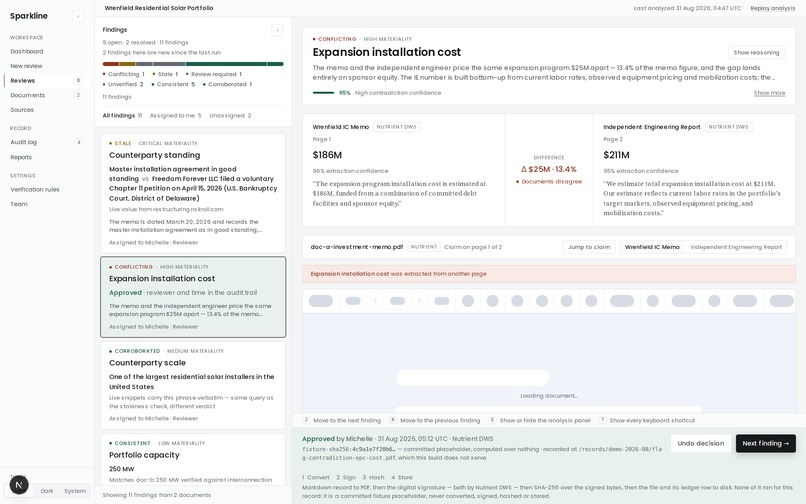
Task: Click Wrenfield Residential Solar Portfolio title
Action: click(159, 8)
